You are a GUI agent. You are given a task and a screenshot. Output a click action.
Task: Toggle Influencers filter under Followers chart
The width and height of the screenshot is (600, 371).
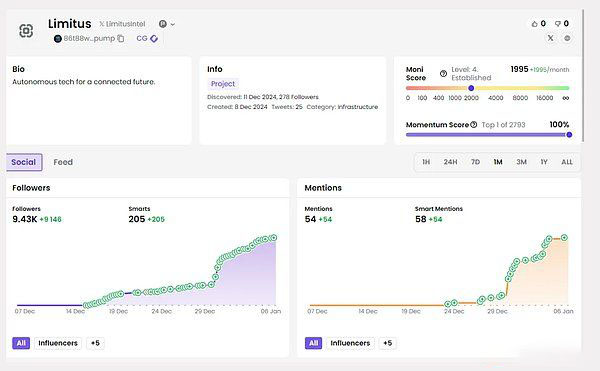(58, 343)
